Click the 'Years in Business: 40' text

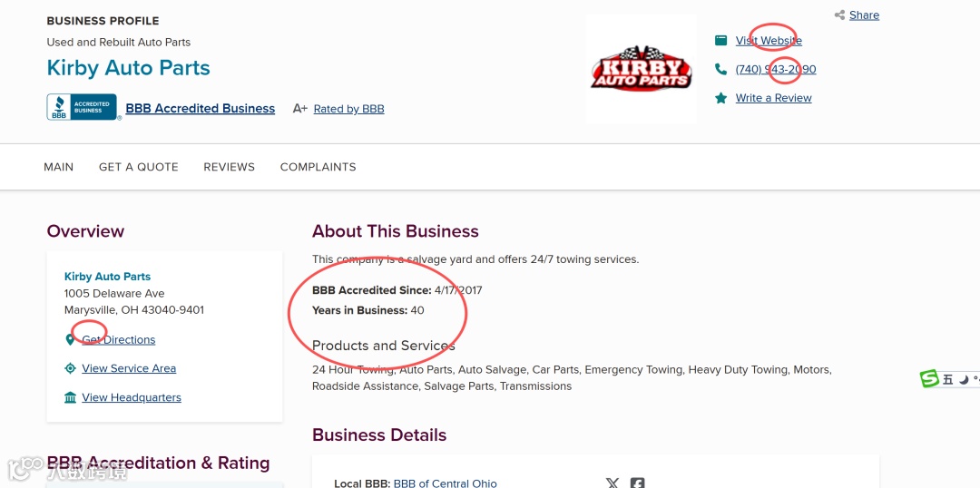pos(368,310)
